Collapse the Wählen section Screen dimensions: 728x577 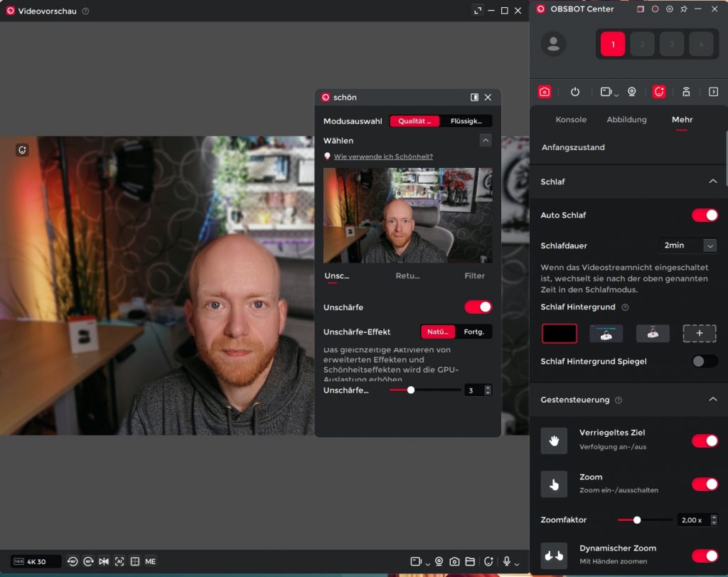(x=485, y=140)
